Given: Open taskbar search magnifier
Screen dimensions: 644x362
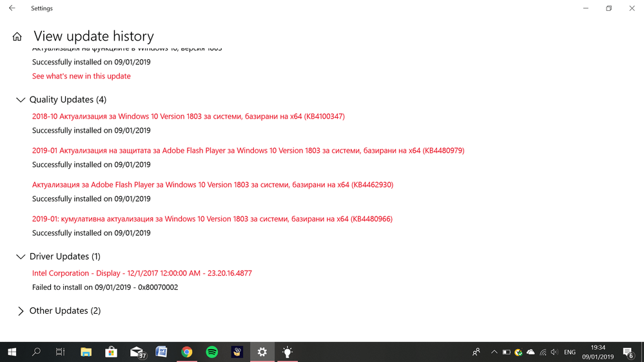Looking at the screenshot, I should (x=36, y=352).
